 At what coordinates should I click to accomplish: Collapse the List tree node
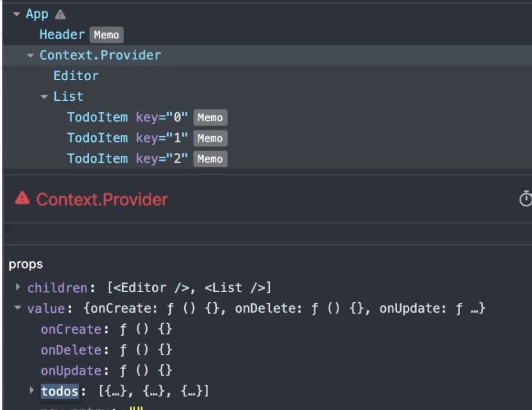point(44,97)
